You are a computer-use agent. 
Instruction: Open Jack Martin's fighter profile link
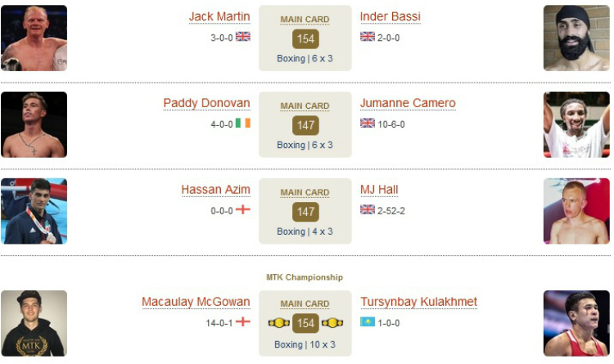[x=219, y=17]
